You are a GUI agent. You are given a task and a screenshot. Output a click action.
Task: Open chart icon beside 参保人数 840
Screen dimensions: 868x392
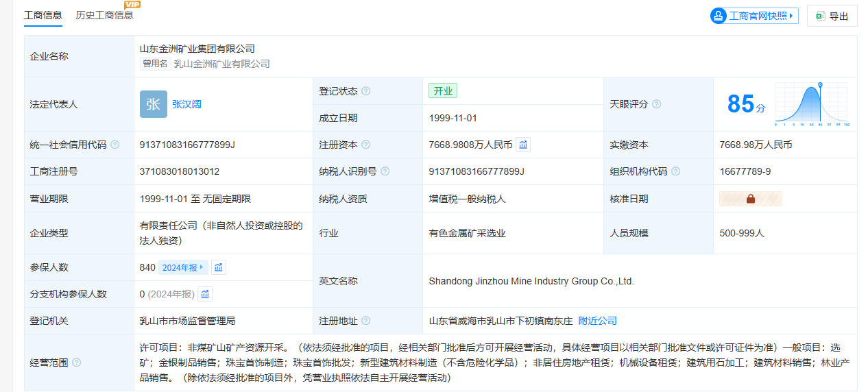tap(219, 267)
